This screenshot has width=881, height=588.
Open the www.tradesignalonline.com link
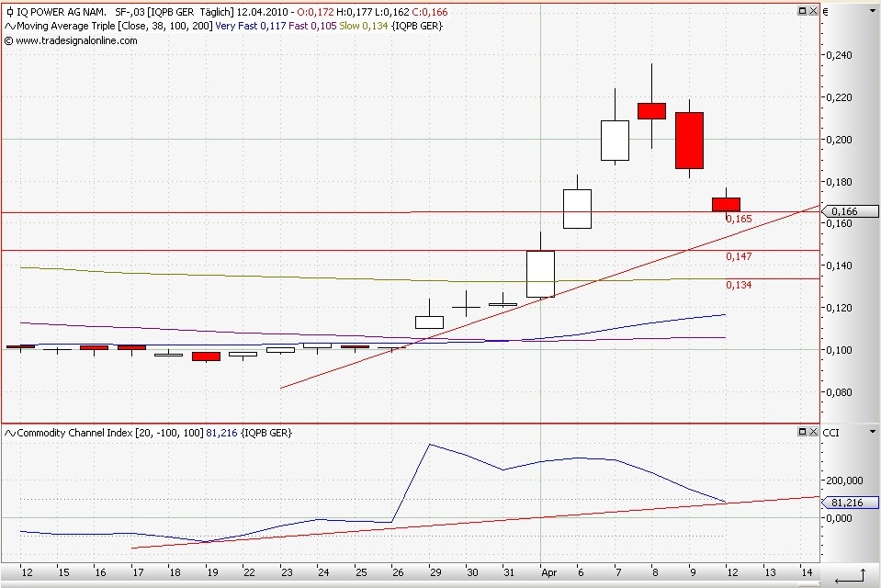coord(76,40)
